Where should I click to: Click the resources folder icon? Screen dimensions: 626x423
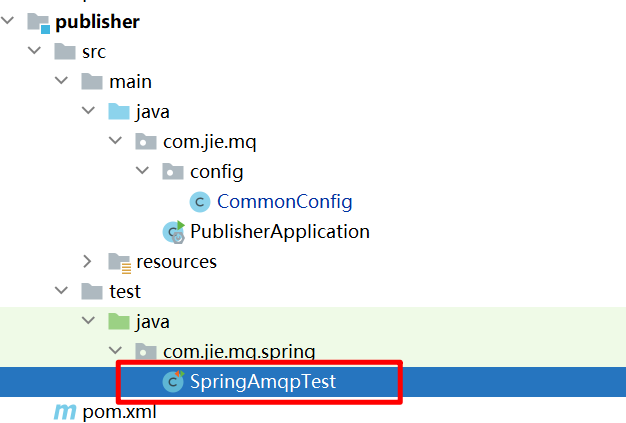[x=119, y=263]
